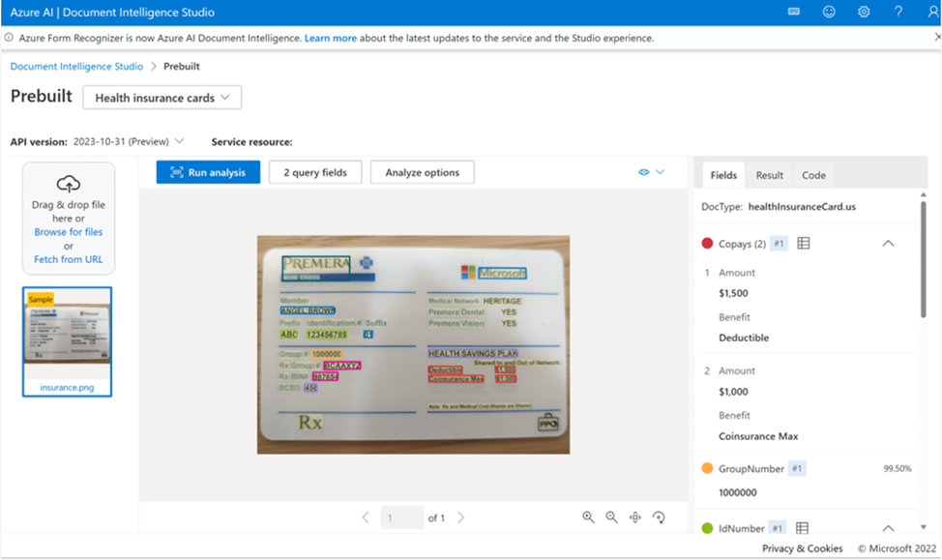Select the insurance.png sample thumbnail
942x560 pixels.
point(68,341)
